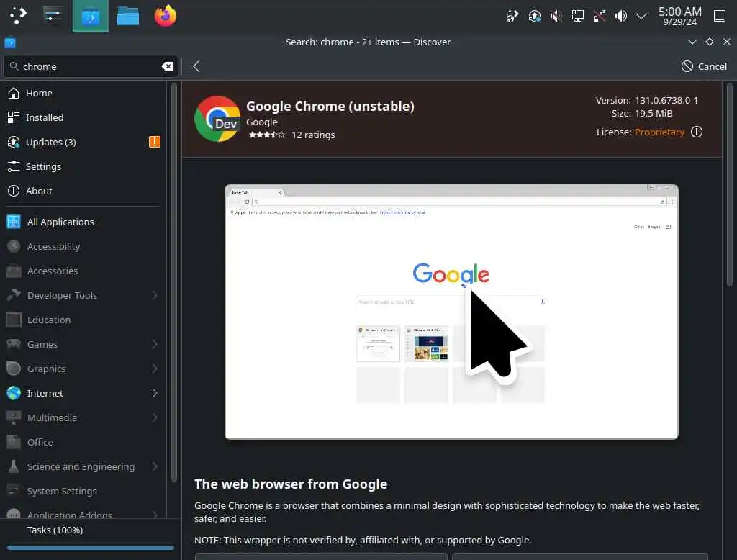Image resolution: width=737 pixels, height=560 pixels.
Task: Select the Graphics category
Action: (83, 369)
